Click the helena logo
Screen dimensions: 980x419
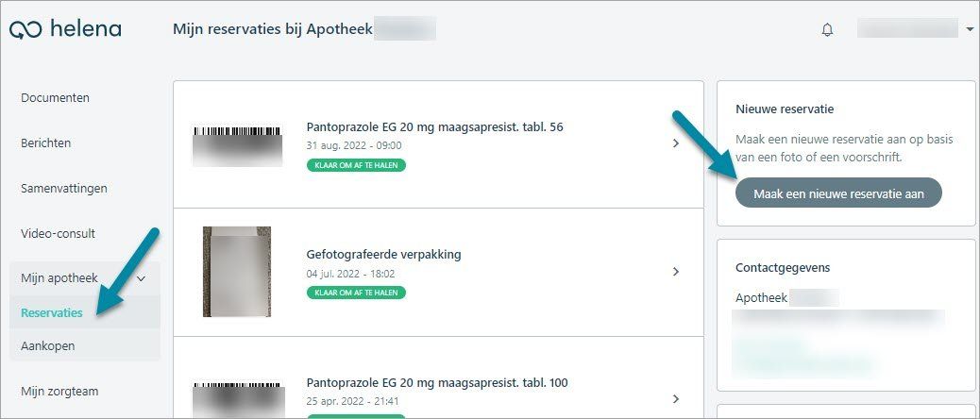[x=66, y=28]
